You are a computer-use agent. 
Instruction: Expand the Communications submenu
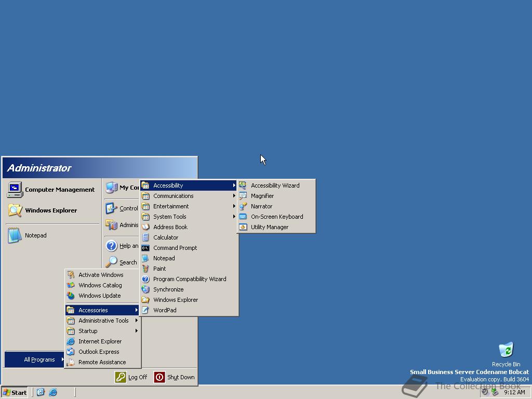click(189, 196)
